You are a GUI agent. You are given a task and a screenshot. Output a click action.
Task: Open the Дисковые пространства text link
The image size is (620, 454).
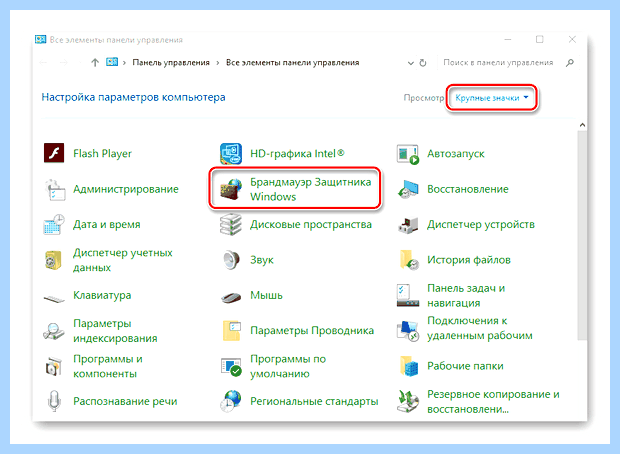click(311, 225)
